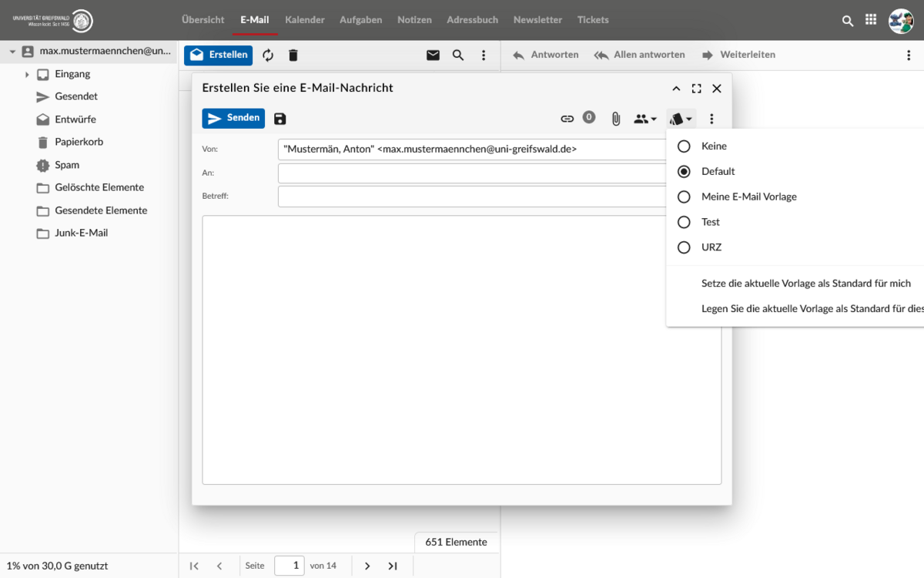Open the recipients people dropdown
924x578 pixels.
tap(645, 119)
